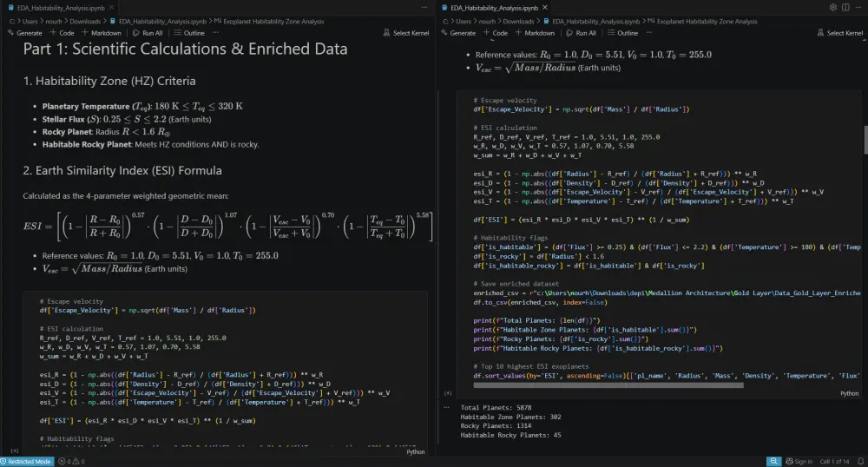Click Python language label of right code cell
Screen dimensions: 868x467
pos(849,393)
